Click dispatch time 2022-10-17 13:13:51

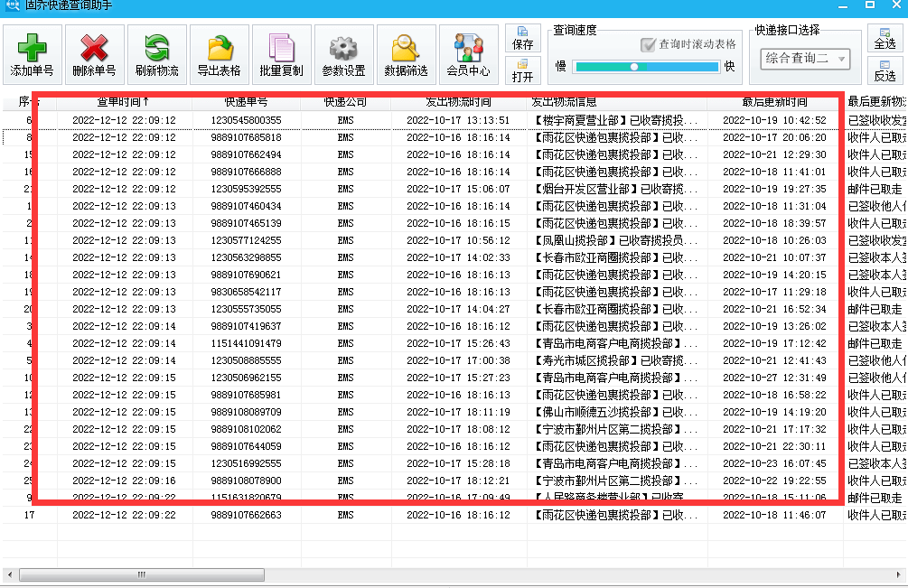tap(459, 120)
